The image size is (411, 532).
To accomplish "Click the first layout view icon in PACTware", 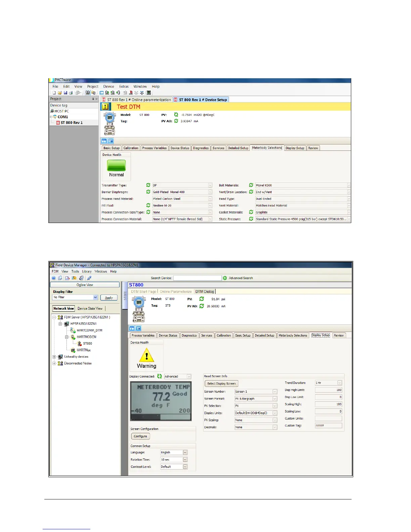I will click(104, 141).
